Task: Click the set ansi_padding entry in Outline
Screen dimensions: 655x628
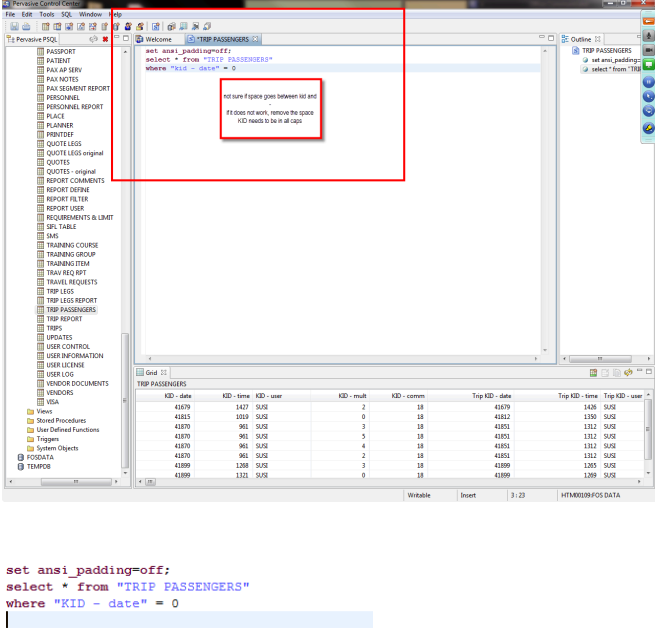Action: pyautogui.click(x=615, y=60)
